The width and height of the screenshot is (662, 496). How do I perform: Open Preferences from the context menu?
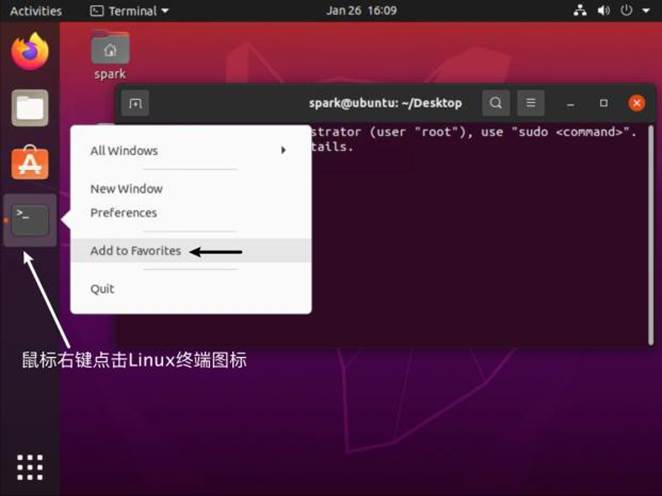(191, 212)
